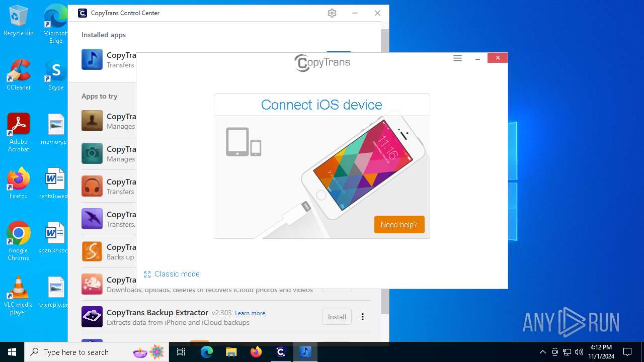Select the CopyTrans Contacts app icon
Viewport: 644px width, 362px height.
tap(92, 121)
